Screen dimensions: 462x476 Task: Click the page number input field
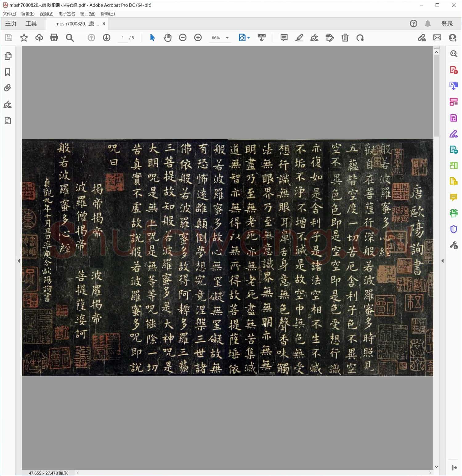point(123,38)
